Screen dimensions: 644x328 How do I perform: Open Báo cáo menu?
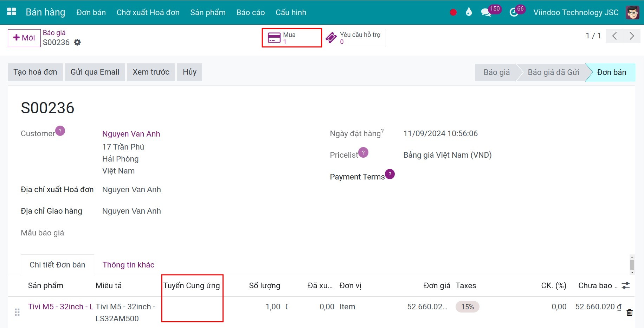[251, 12]
